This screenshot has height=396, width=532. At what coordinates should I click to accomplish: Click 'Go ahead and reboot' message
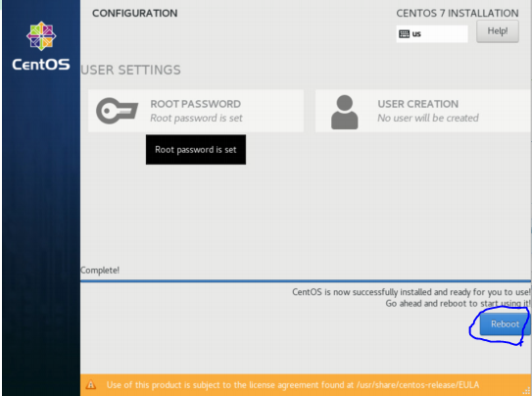point(458,303)
